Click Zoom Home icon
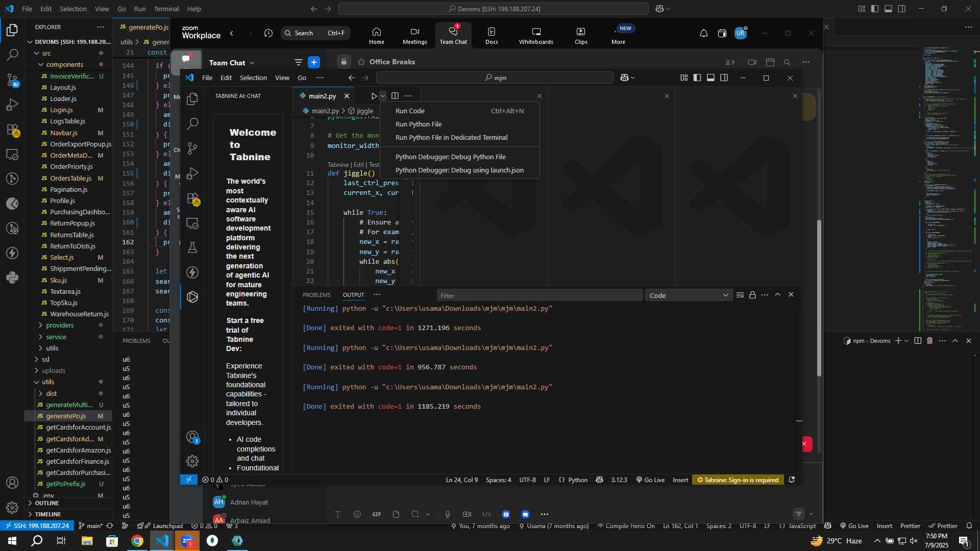This screenshot has width=980, height=551. pos(377,35)
